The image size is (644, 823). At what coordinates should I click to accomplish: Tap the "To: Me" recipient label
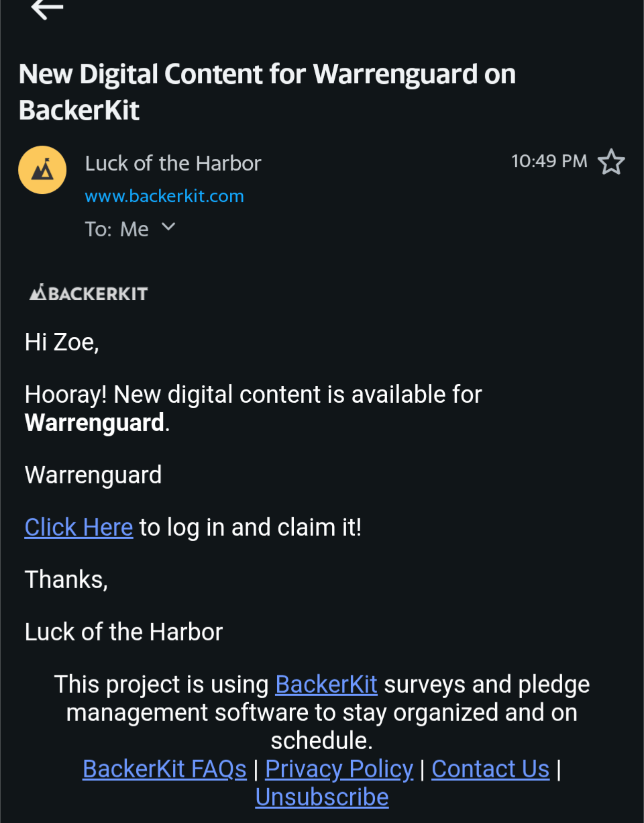117,230
